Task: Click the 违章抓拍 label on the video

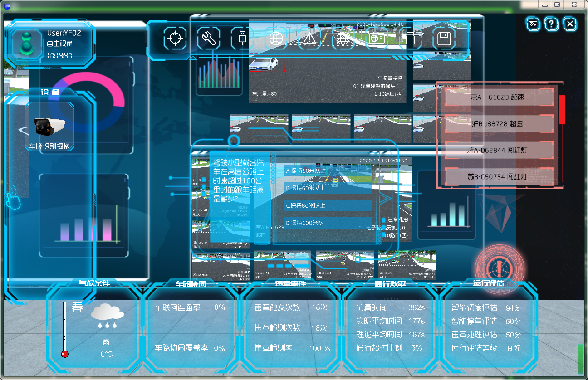Action: 397,219
